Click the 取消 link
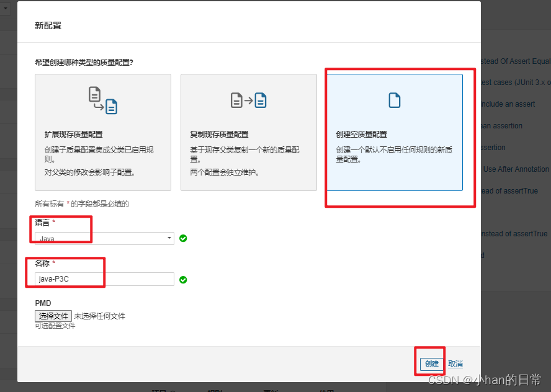 pyautogui.click(x=455, y=364)
